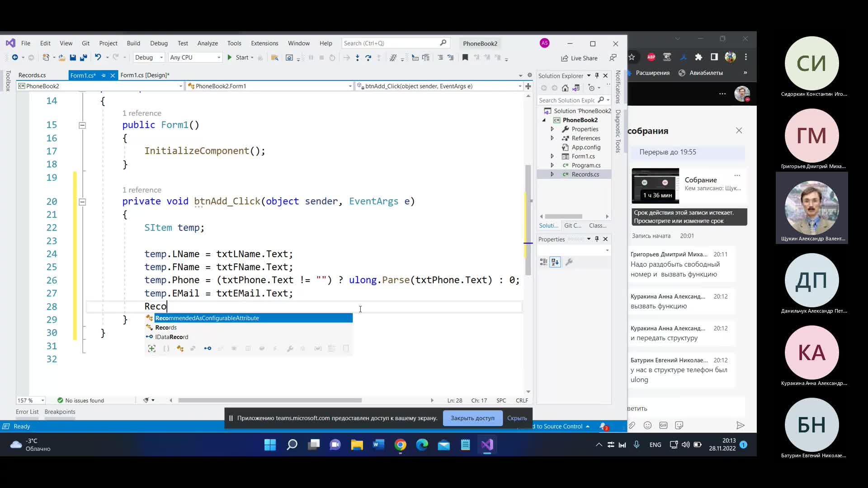Click the Pending Changes Filter clock icon
The image size is (868, 488).
click(591, 88)
